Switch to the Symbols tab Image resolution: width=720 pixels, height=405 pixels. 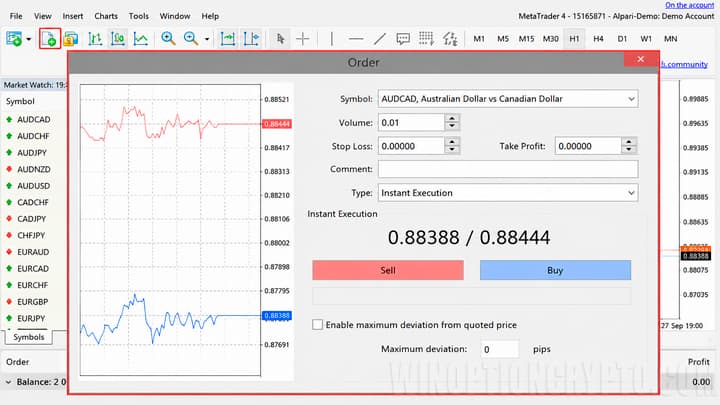pyautogui.click(x=28, y=337)
